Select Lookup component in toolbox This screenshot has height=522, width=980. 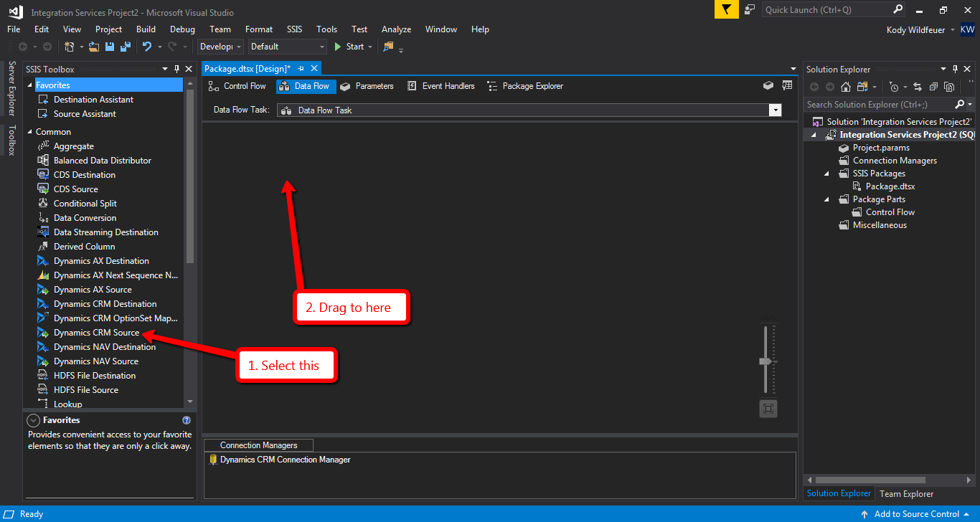coord(67,404)
